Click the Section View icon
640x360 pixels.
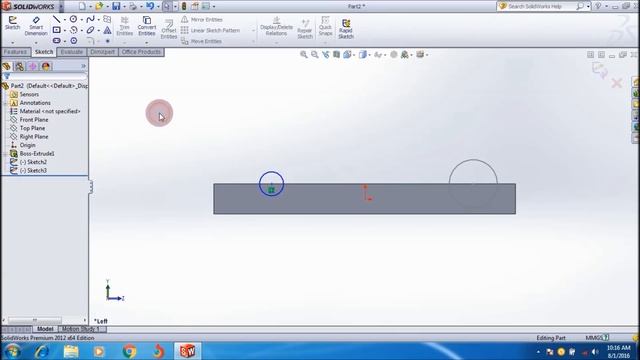pos(336,54)
